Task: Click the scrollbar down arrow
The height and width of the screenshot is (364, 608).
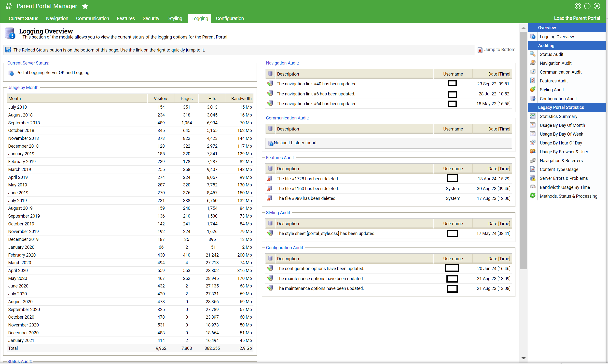Action: click(x=523, y=358)
